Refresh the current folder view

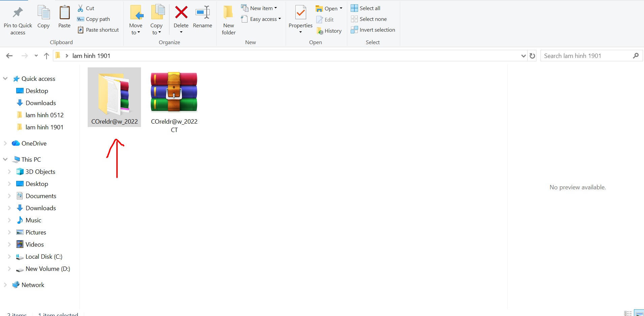(x=532, y=56)
